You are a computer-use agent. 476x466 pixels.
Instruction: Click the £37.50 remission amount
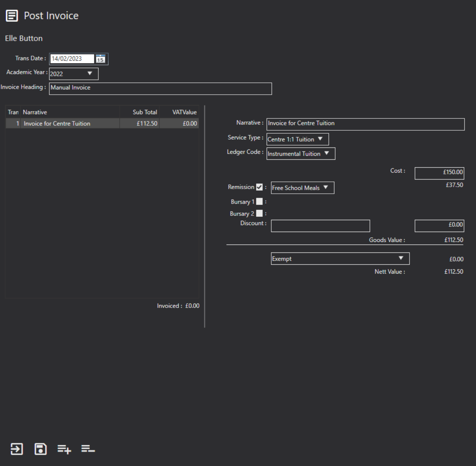point(455,185)
